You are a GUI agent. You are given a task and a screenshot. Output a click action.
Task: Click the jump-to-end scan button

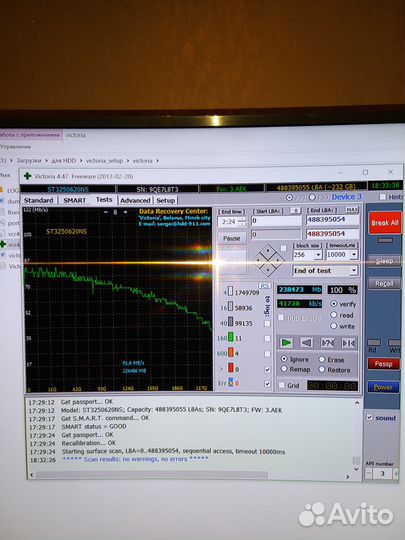pos(348,343)
